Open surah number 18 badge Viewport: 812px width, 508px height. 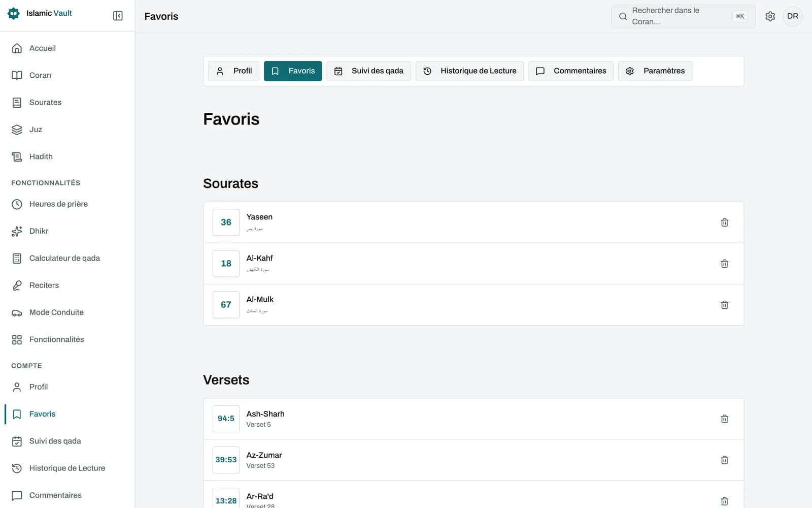coord(226,264)
